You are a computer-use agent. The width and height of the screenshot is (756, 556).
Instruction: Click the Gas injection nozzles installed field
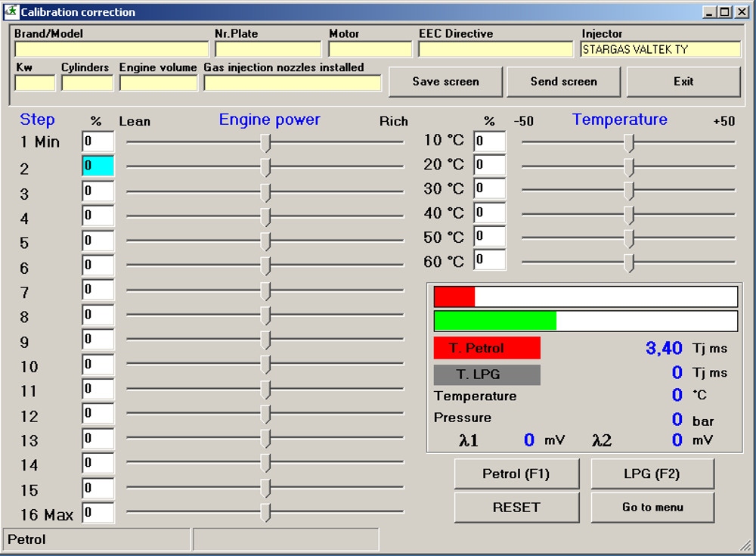[292, 83]
